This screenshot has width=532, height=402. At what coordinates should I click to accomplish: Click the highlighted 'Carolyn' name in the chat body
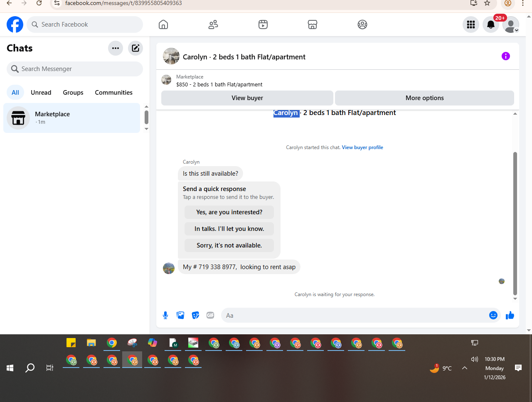pyautogui.click(x=286, y=113)
